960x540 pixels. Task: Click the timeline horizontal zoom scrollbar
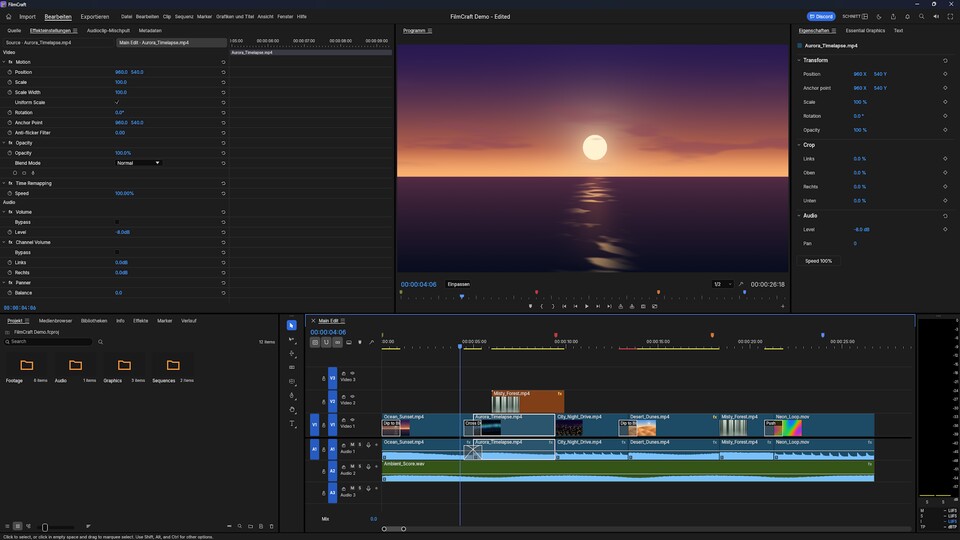394,529
